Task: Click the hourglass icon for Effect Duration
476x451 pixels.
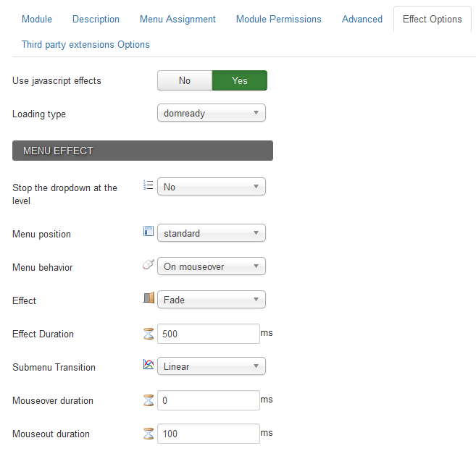Action: tap(149, 334)
